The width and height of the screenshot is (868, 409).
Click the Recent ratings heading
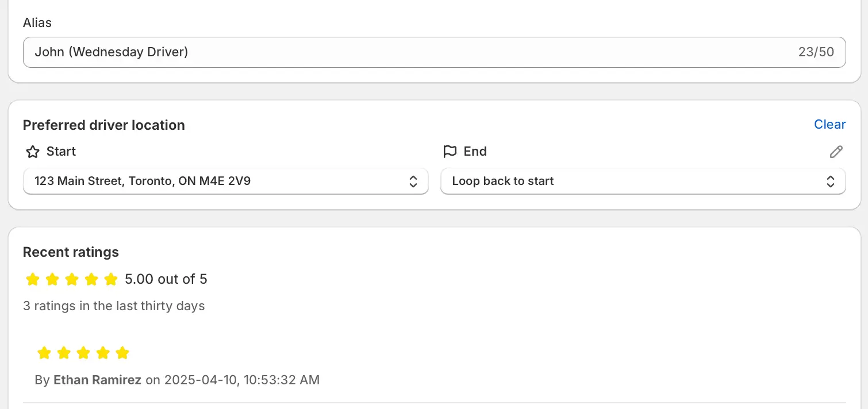coord(71,252)
